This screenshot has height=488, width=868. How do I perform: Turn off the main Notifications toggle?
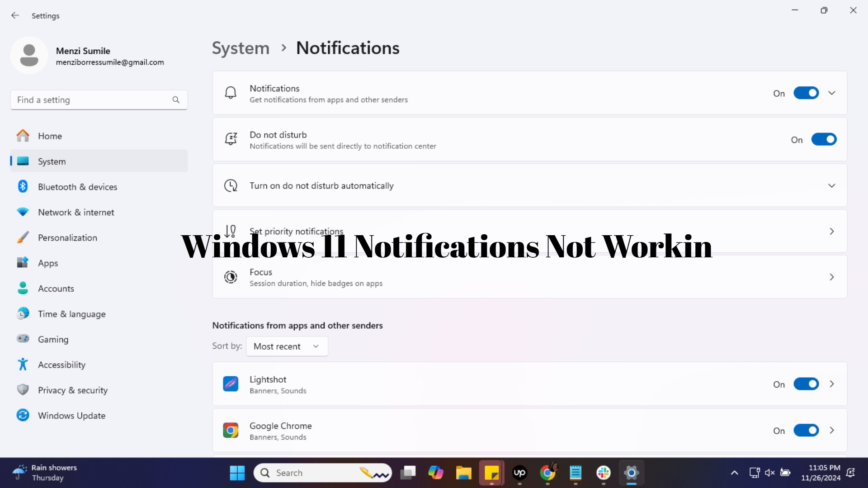coord(806,93)
